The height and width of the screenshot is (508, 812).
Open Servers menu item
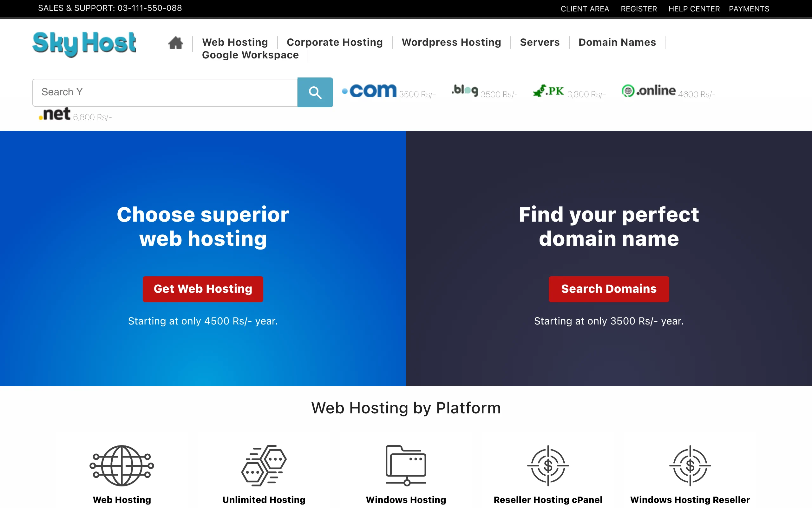(x=540, y=42)
